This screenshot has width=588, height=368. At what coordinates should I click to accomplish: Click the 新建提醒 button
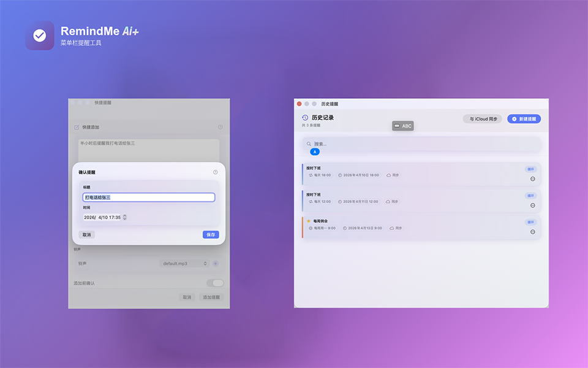coord(524,119)
